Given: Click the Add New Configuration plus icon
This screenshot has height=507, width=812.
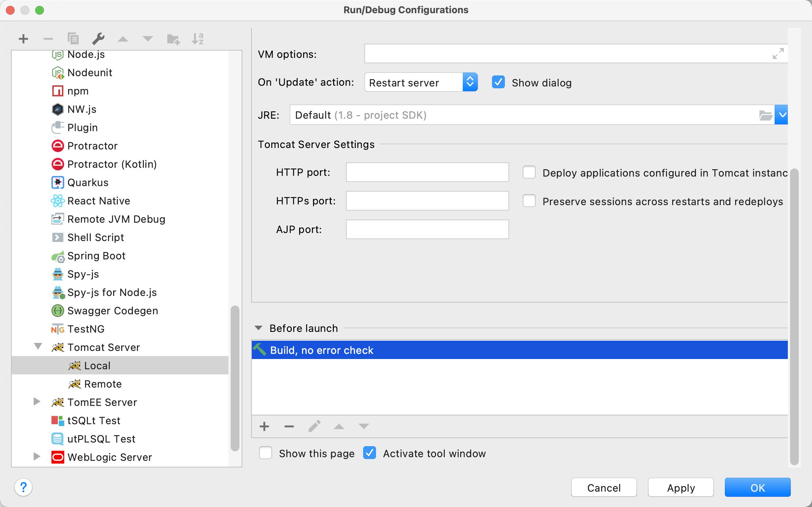Looking at the screenshot, I should pos(23,38).
